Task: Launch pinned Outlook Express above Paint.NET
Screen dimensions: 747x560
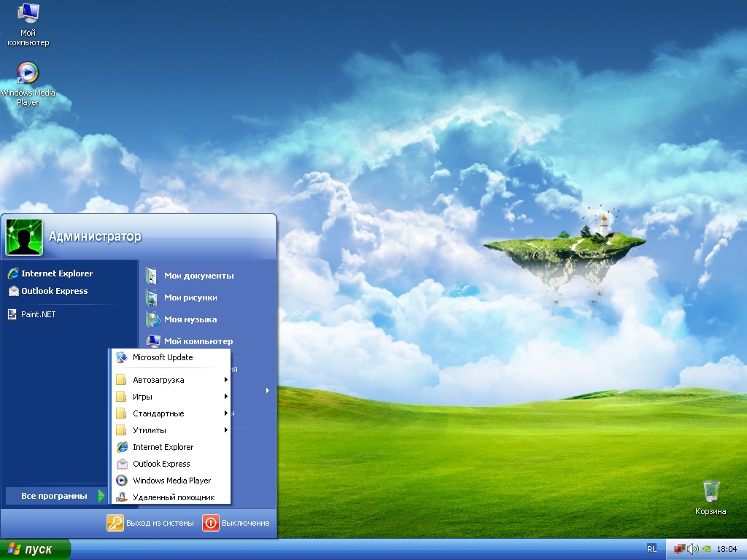Action: pyautogui.click(x=48, y=291)
